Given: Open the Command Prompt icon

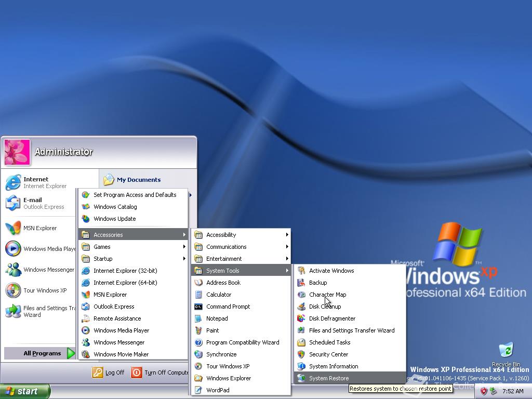Looking at the screenshot, I should coord(198,307).
